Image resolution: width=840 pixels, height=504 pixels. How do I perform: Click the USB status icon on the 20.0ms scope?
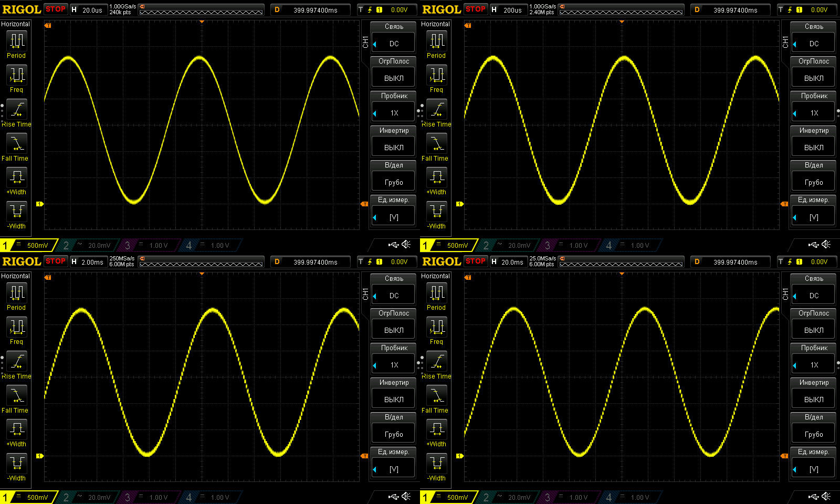[813, 497]
